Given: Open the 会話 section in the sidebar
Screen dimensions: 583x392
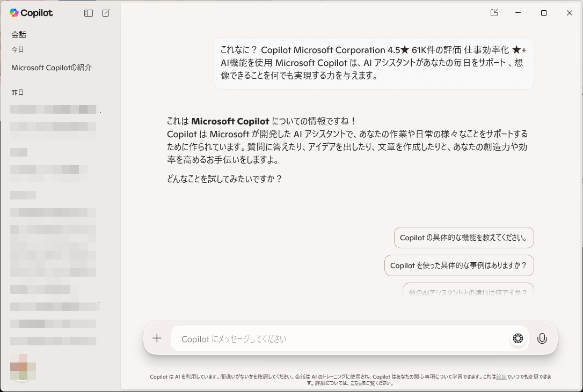Looking at the screenshot, I should pyautogui.click(x=18, y=34).
